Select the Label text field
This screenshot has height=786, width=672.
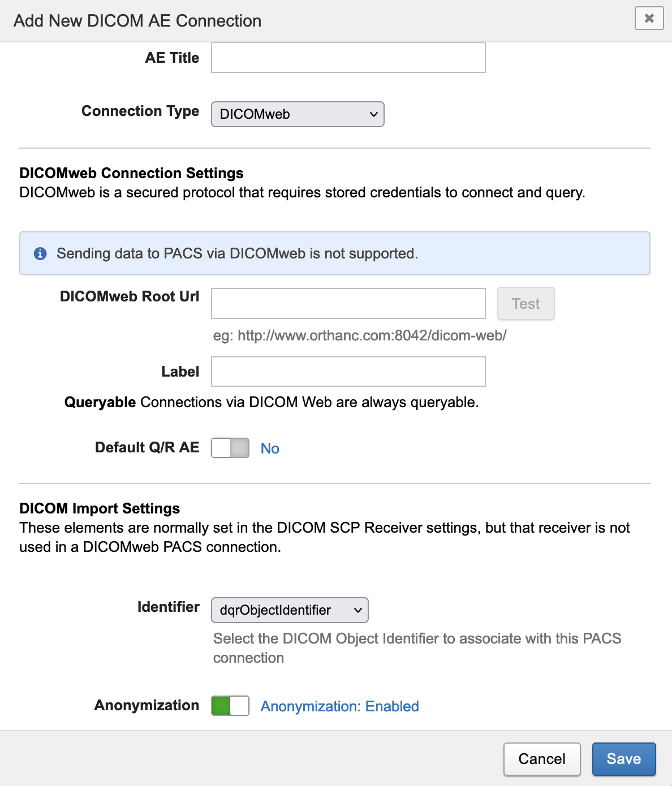pos(348,372)
